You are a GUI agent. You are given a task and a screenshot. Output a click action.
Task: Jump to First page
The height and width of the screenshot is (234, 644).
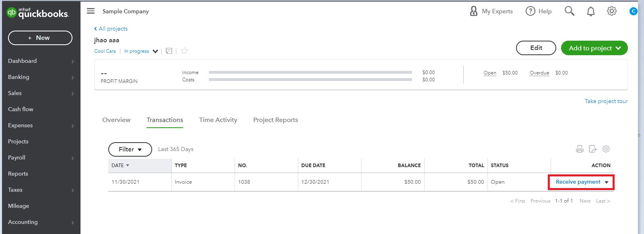518,201
